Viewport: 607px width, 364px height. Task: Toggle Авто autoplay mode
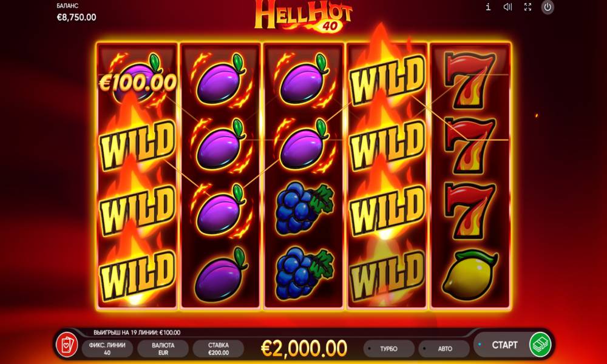(445, 348)
